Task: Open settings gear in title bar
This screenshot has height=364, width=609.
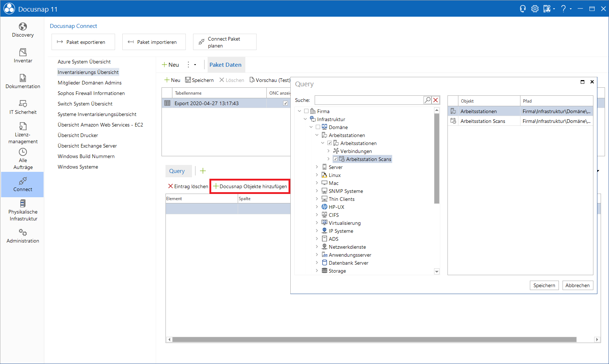Action: pyautogui.click(x=535, y=9)
